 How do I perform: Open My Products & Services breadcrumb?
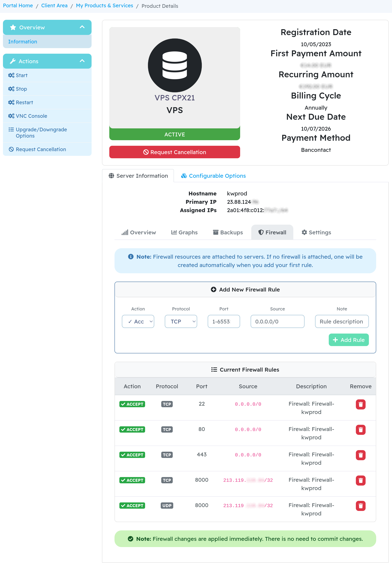(x=104, y=6)
